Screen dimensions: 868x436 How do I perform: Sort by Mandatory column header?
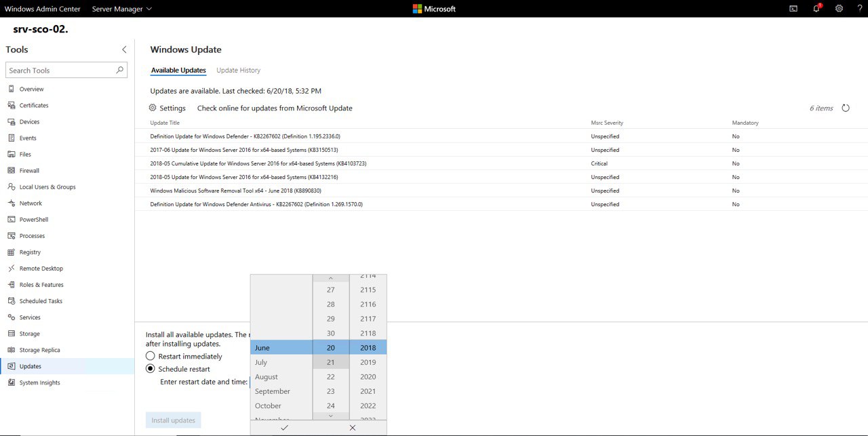(x=745, y=123)
